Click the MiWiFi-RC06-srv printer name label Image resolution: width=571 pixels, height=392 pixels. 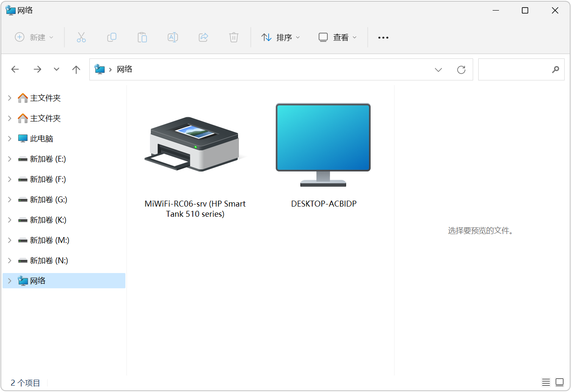click(195, 209)
